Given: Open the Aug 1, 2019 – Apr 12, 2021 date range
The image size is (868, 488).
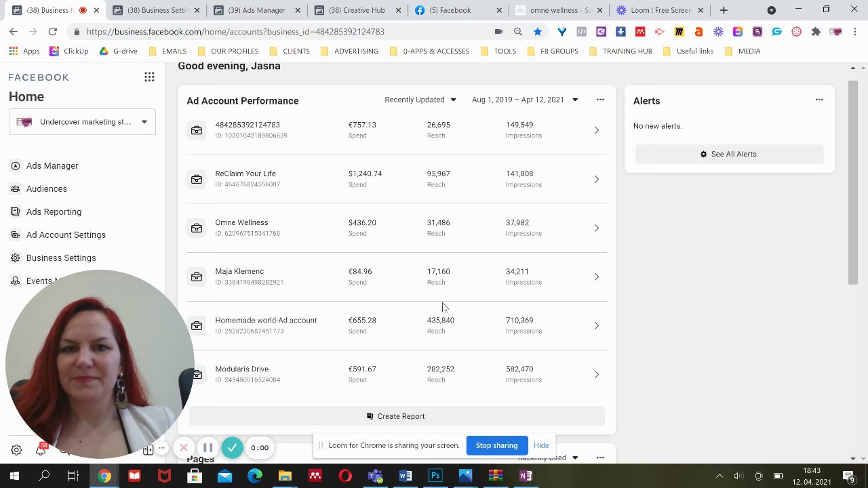Looking at the screenshot, I should pos(525,100).
